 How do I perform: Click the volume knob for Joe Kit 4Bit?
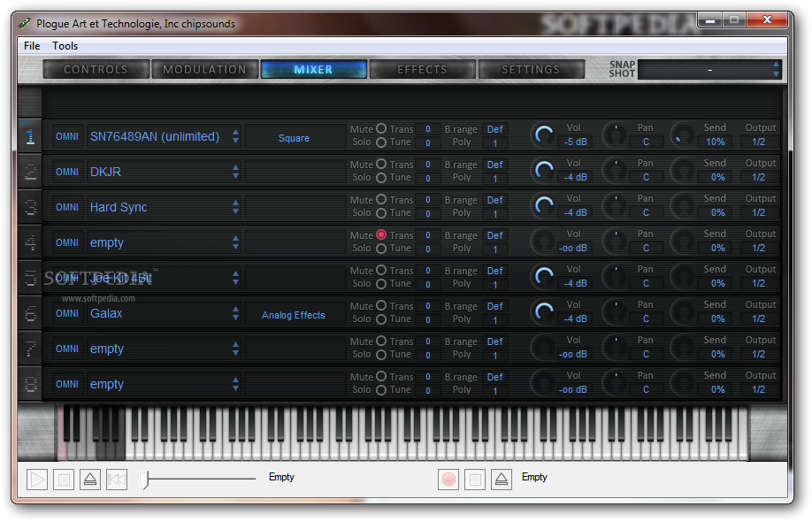point(544,277)
